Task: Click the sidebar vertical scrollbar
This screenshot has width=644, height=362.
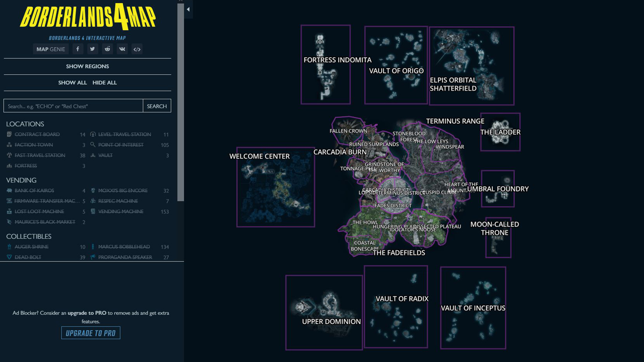Action: tap(180, 102)
